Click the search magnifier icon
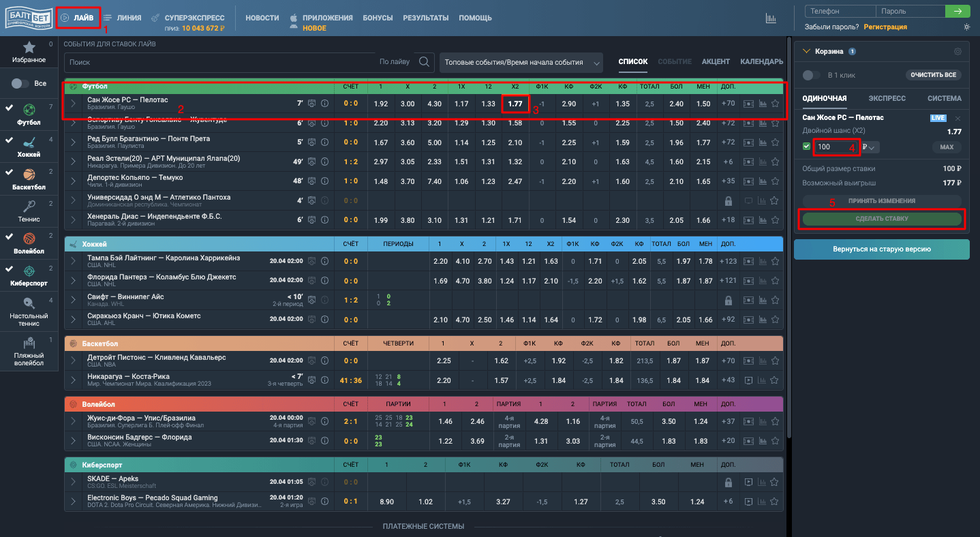 tap(425, 62)
